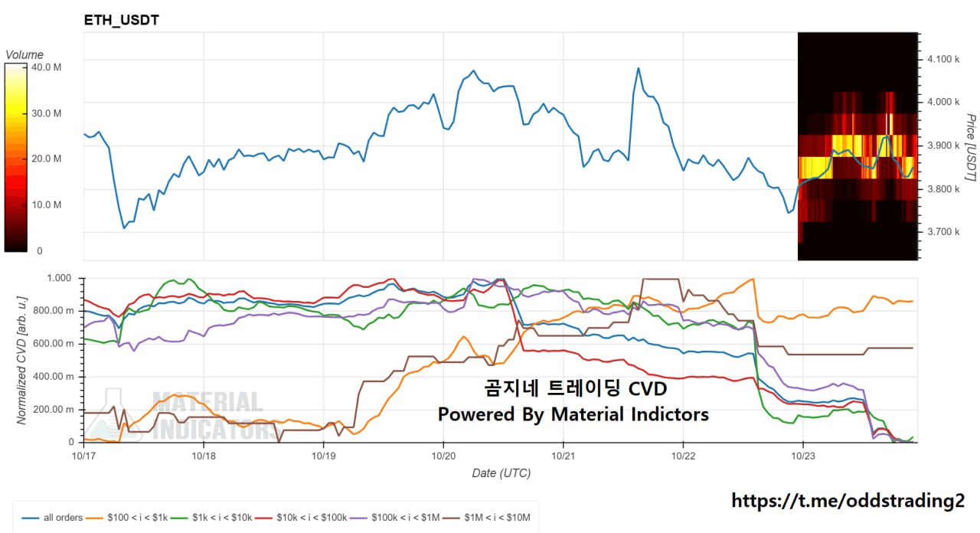Click the orange $100 < i < $1k legend line
This screenshot has height=533, width=980.
pyautogui.click(x=96, y=518)
